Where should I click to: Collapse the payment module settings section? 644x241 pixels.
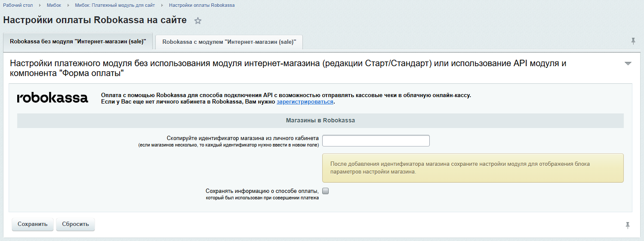coord(628,64)
